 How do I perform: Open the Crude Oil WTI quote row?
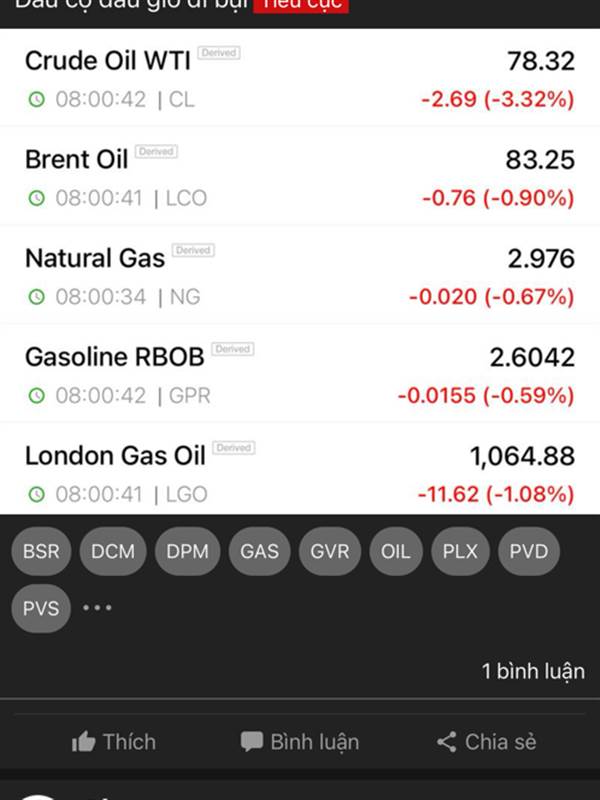click(x=300, y=78)
